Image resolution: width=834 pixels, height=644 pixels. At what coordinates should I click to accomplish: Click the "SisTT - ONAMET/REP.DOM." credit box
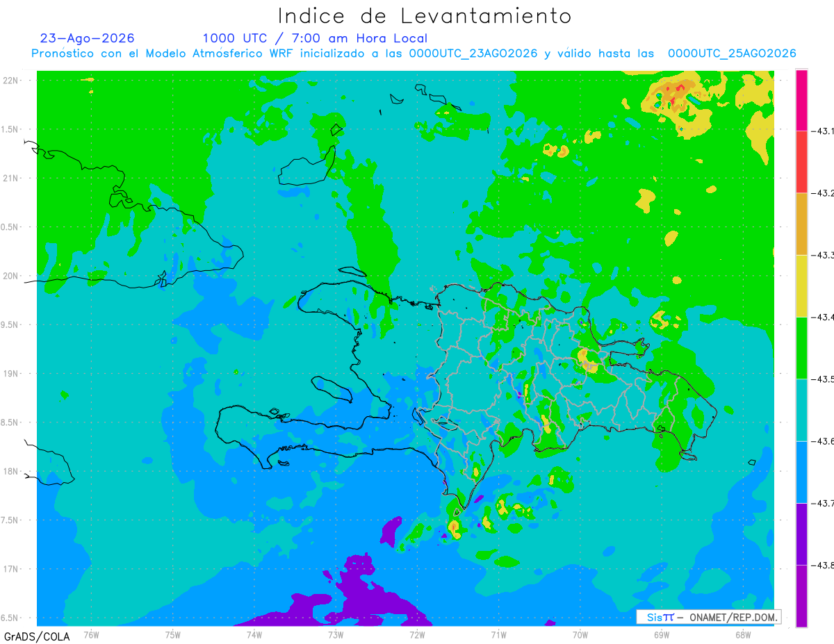pyautogui.click(x=708, y=617)
